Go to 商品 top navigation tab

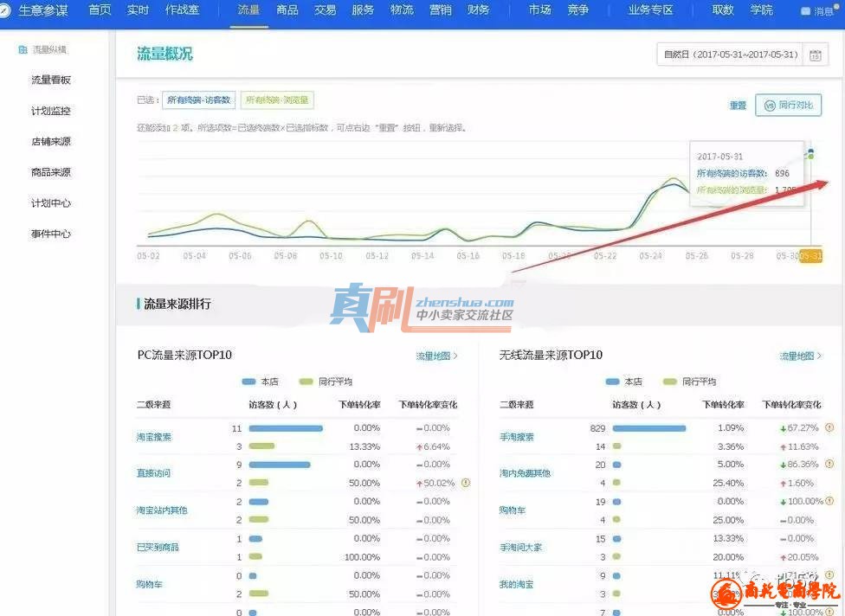point(287,10)
